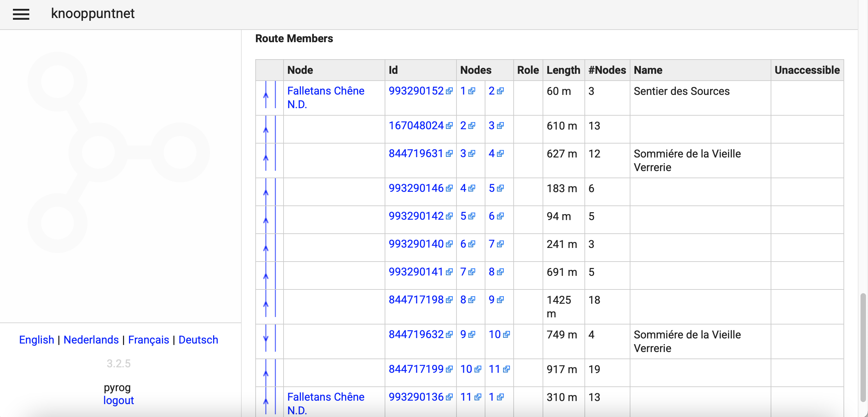
Task: Open the hamburger menu
Action: [21, 14]
